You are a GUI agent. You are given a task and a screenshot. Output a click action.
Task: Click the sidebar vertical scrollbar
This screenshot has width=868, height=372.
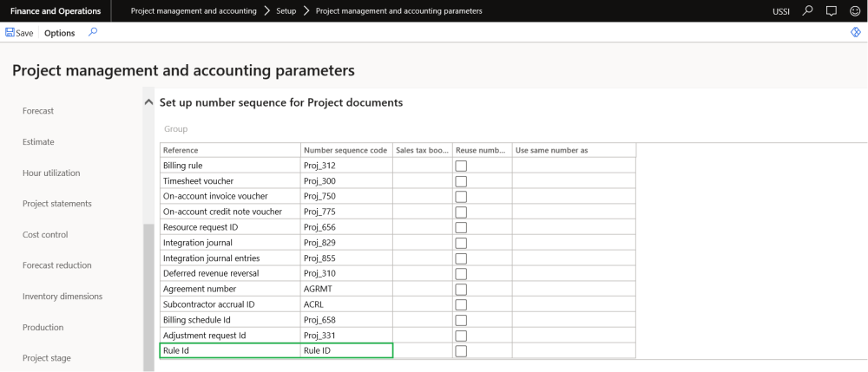click(148, 295)
